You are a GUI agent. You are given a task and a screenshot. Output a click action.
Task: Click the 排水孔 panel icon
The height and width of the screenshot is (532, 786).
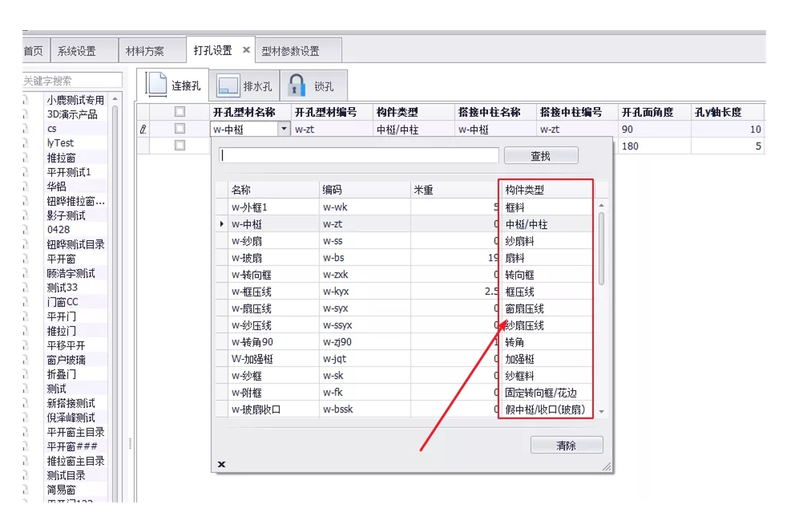click(228, 86)
